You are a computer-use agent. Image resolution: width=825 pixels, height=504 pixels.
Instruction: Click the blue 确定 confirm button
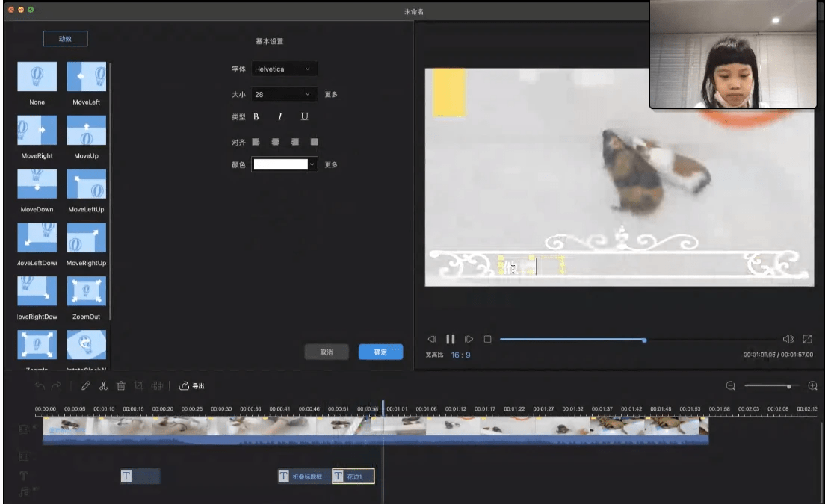click(x=380, y=352)
